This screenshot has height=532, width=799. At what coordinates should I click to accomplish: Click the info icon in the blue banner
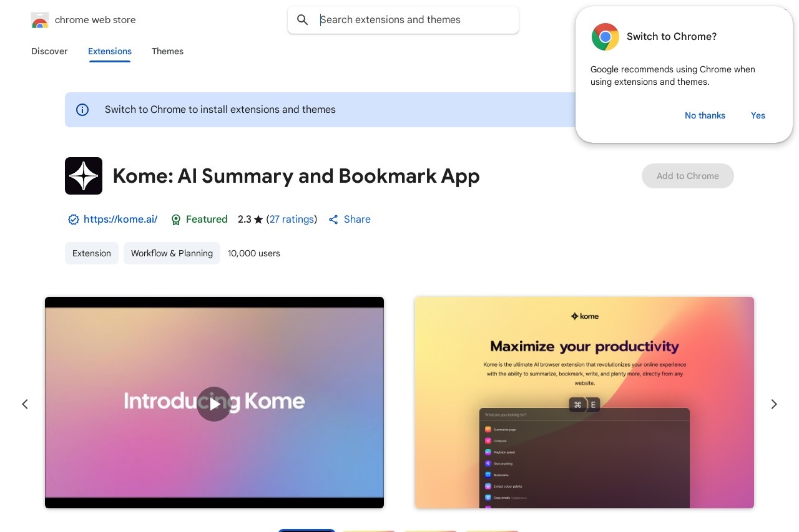[82, 110]
